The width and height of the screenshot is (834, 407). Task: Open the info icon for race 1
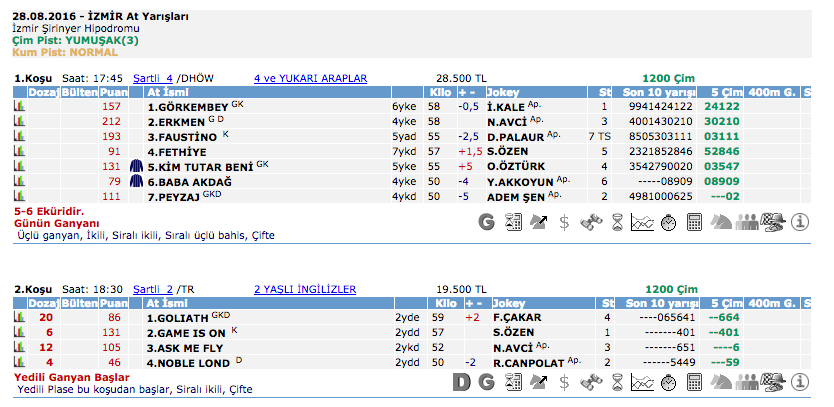[799, 223]
